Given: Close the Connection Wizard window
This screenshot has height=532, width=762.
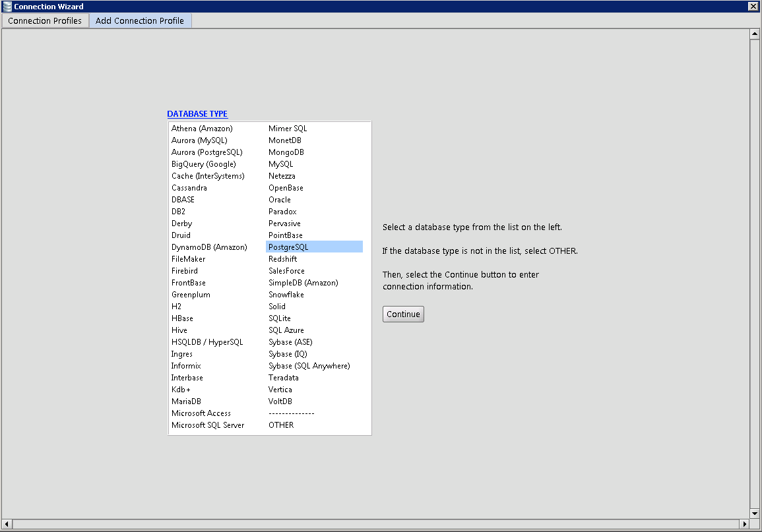Looking at the screenshot, I should pos(753,7).
